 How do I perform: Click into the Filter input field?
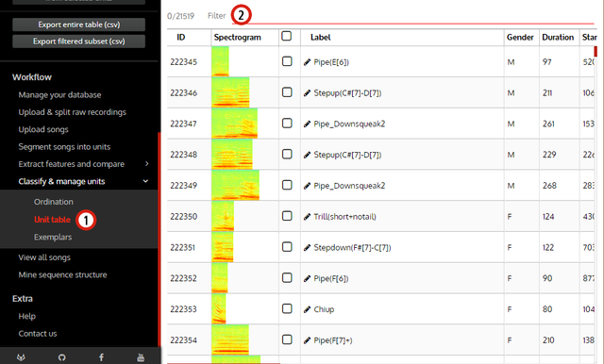(412, 16)
